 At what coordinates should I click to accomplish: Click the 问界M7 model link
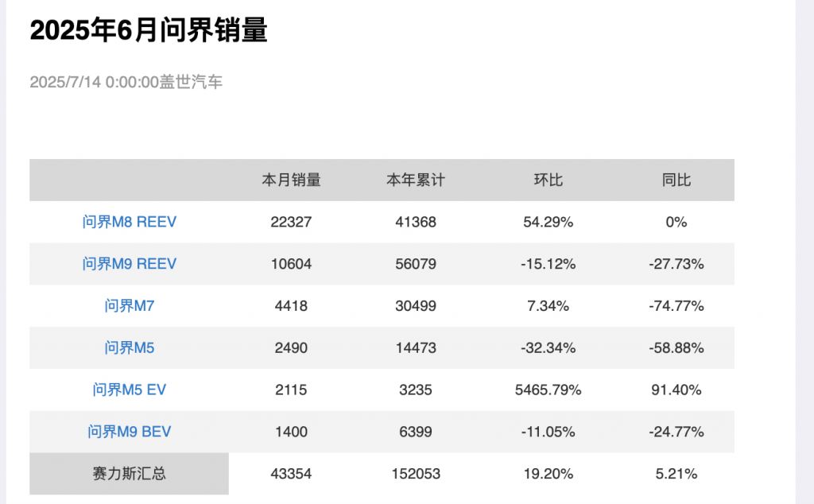(x=129, y=306)
